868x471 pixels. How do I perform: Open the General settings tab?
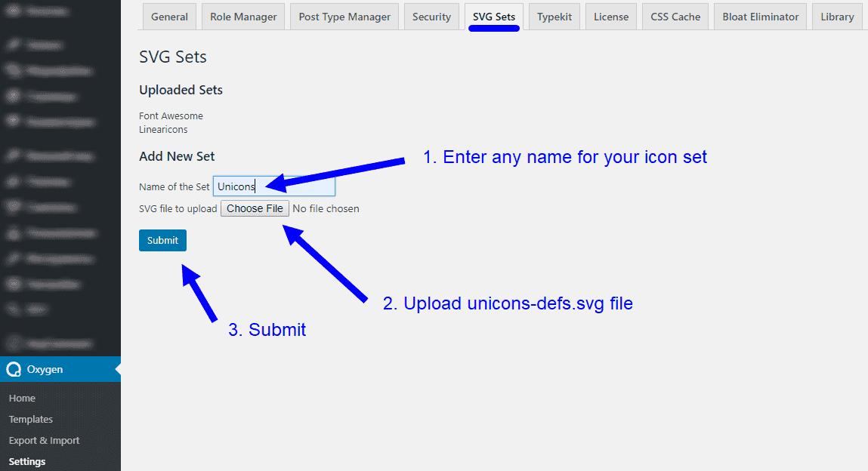[x=169, y=17]
